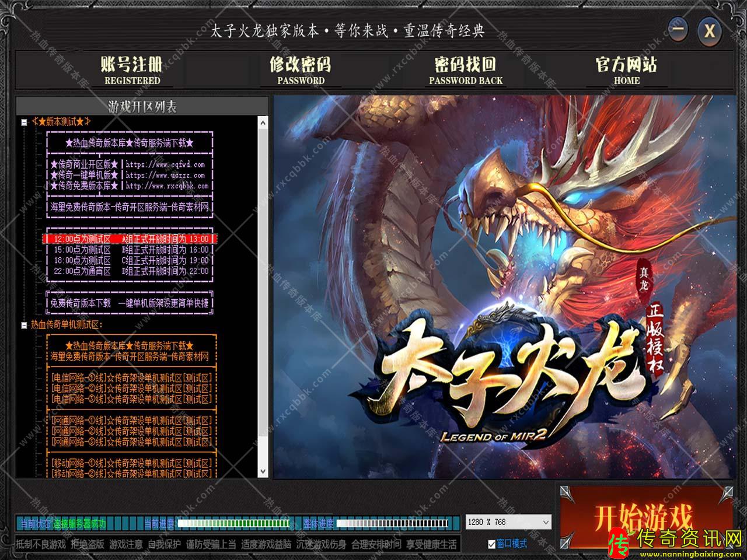
Task: Toggle the 窗口模式 windowed mode checkbox
Action: click(x=491, y=544)
